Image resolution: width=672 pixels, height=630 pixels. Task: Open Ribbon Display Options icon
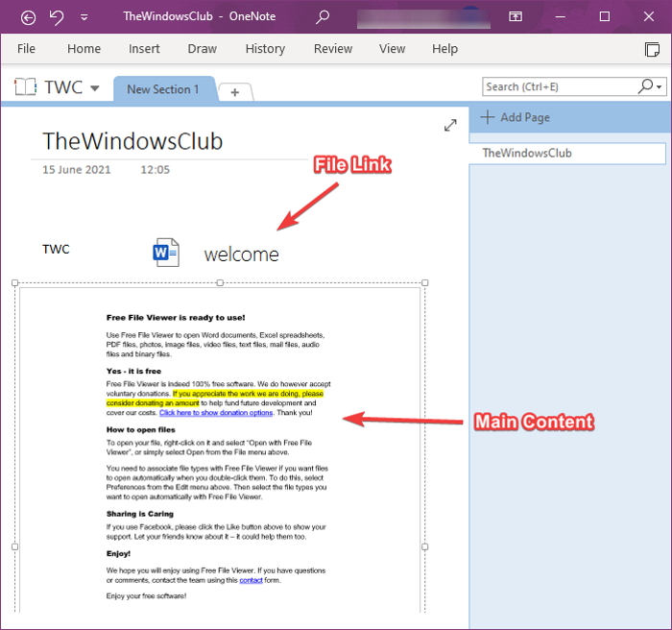516,16
